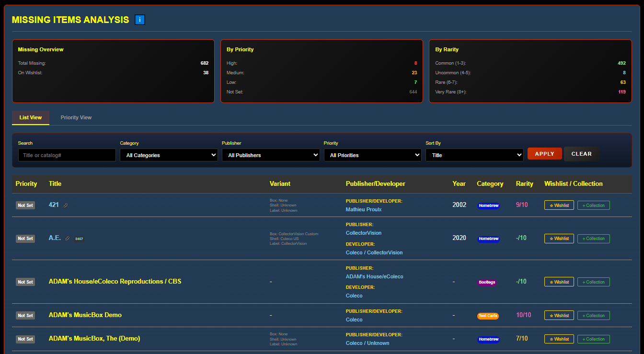Switch to the Priority View tab

pos(76,117)
